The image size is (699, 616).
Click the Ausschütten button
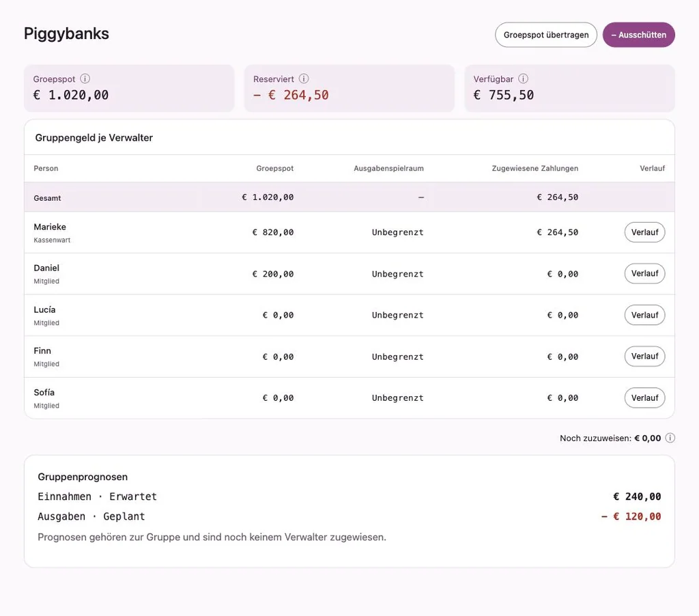638,35
